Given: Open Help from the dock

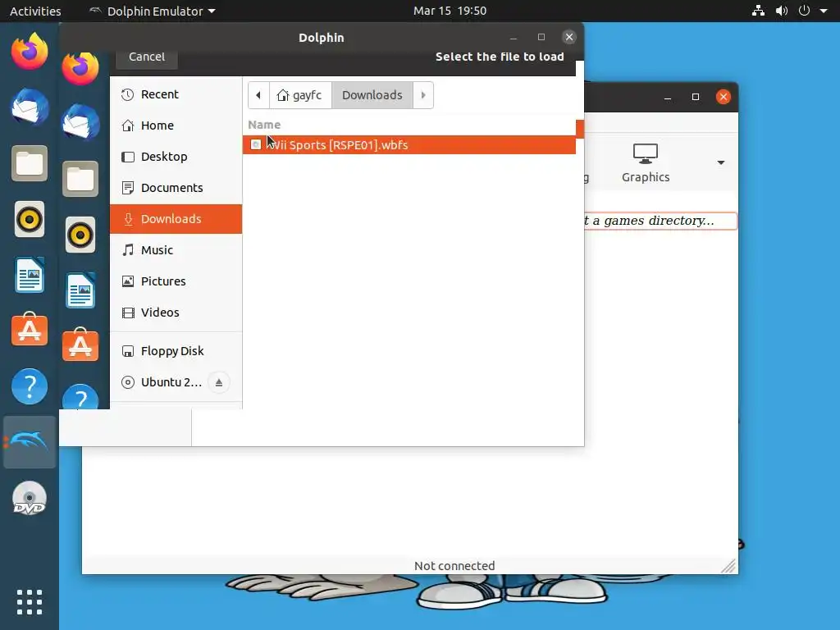Looking at the screenshot, I should pyautogui.click(x=30, y=386).
